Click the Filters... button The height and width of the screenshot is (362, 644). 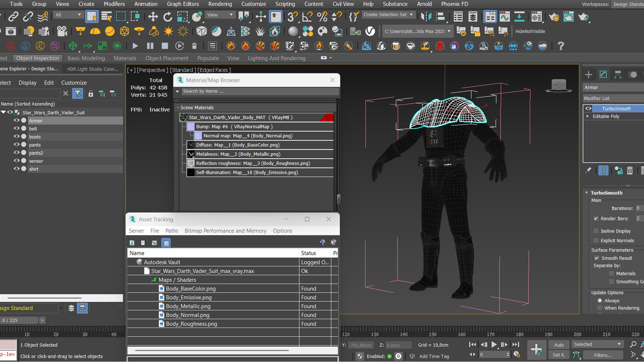603,355
